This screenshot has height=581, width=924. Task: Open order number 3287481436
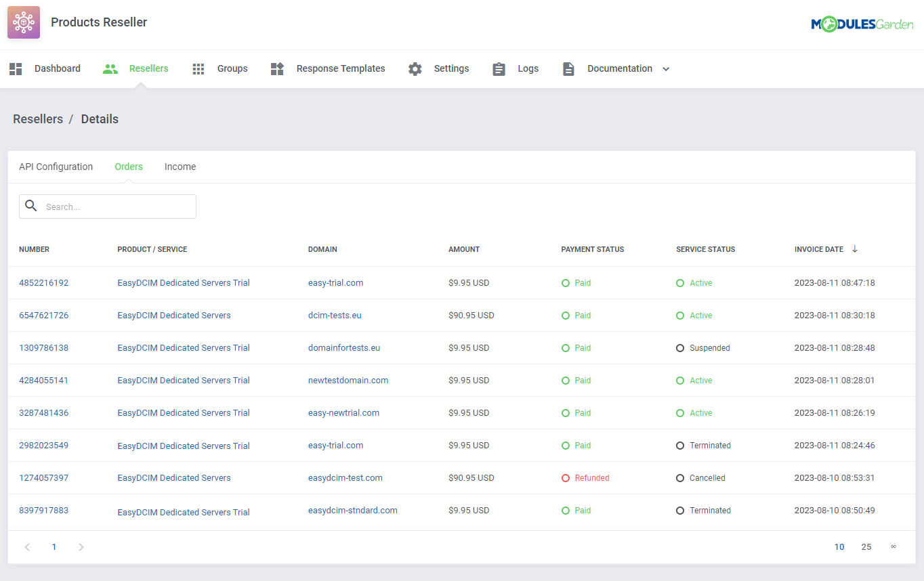click(x=43, y=413)
